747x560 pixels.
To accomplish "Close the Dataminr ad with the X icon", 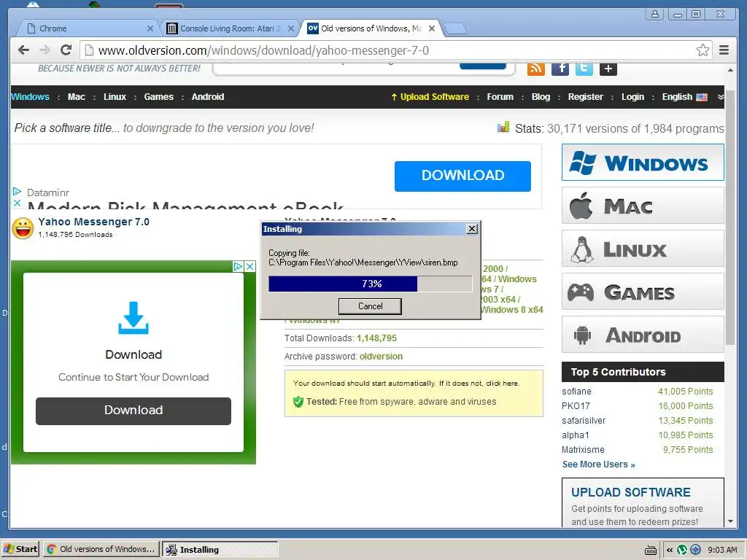I will [x=18, y=203].
